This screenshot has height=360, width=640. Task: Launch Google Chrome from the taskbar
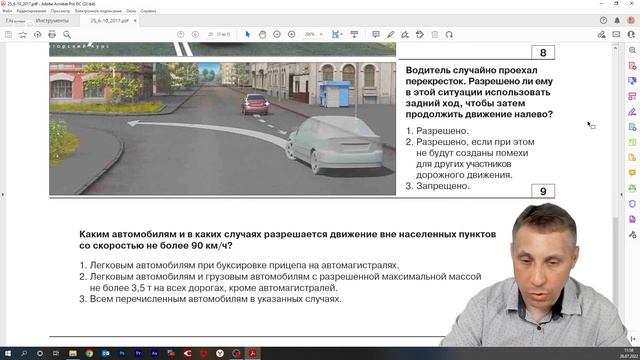[x=89, y=353]
